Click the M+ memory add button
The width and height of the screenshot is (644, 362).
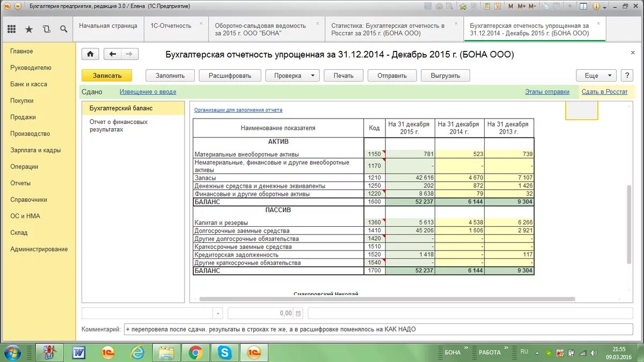(x=521, y=6)
